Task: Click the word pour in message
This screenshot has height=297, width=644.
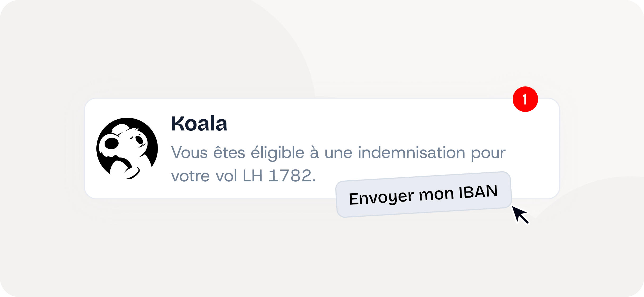Action: click(x=488, y=153)
